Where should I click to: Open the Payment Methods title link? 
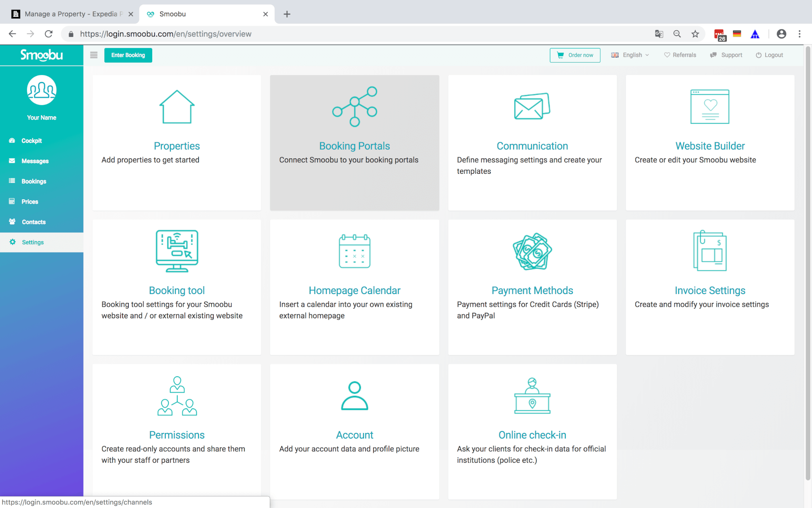(x=532, y=291)
